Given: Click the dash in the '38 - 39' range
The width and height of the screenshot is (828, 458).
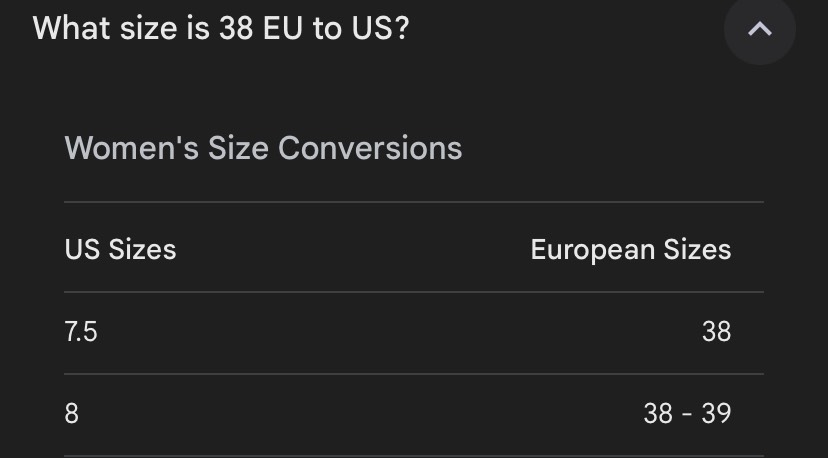Looking at the screenshot, I should 687,414.
